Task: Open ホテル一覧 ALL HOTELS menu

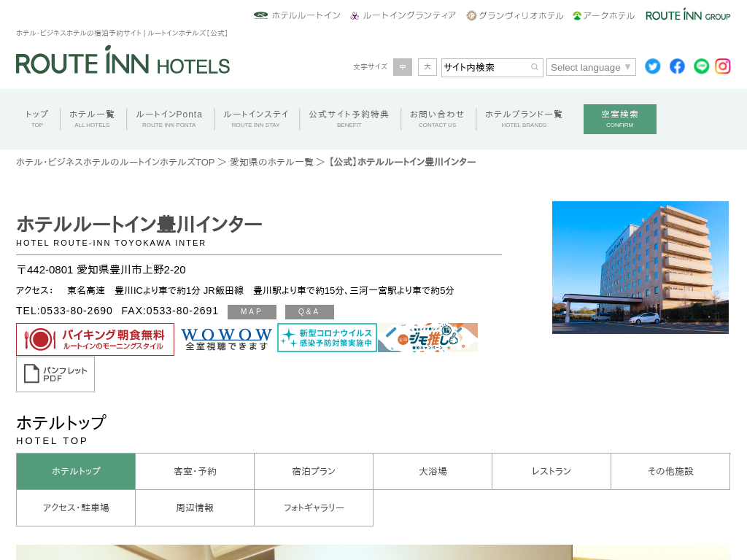Action: pos(92,119)
